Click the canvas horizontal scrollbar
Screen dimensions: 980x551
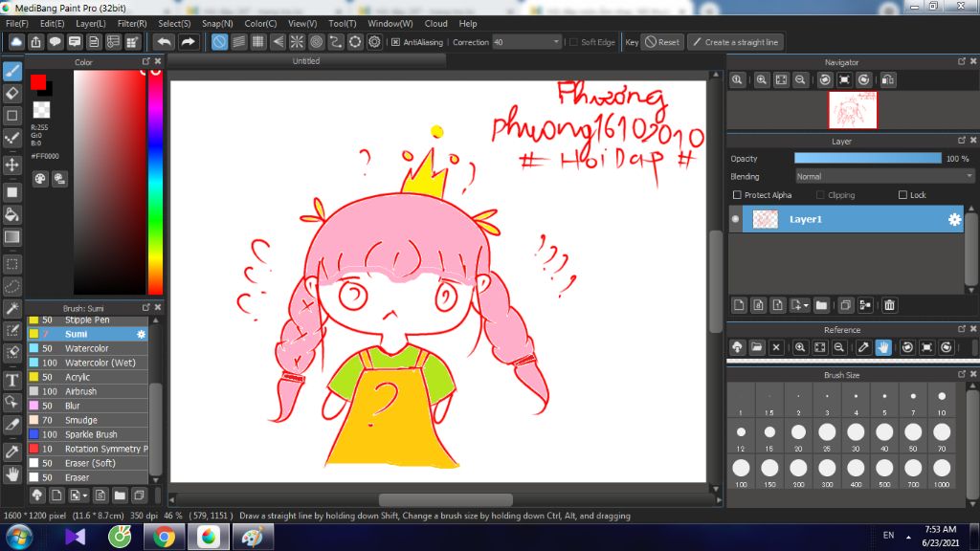(445, 500)
